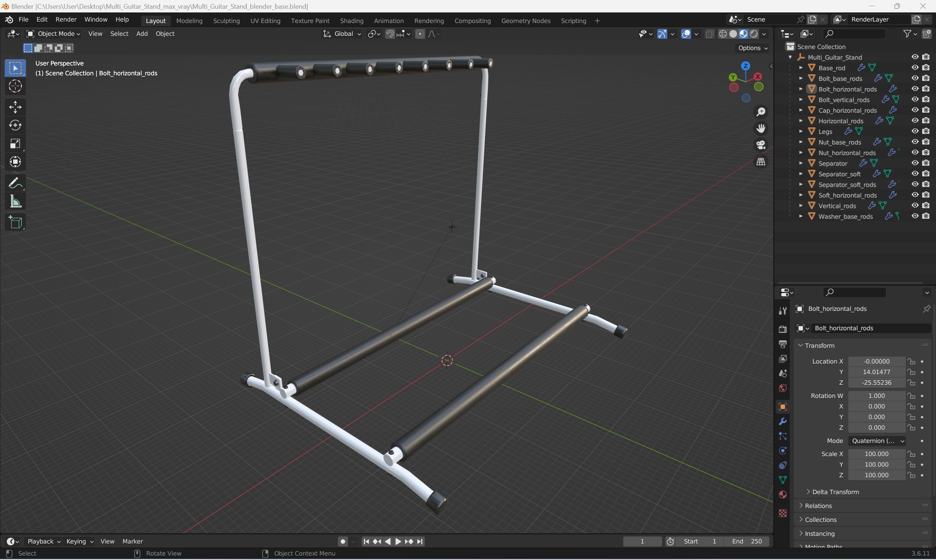
Task: Activate the Rotate tool
Action: pos(15,125)
